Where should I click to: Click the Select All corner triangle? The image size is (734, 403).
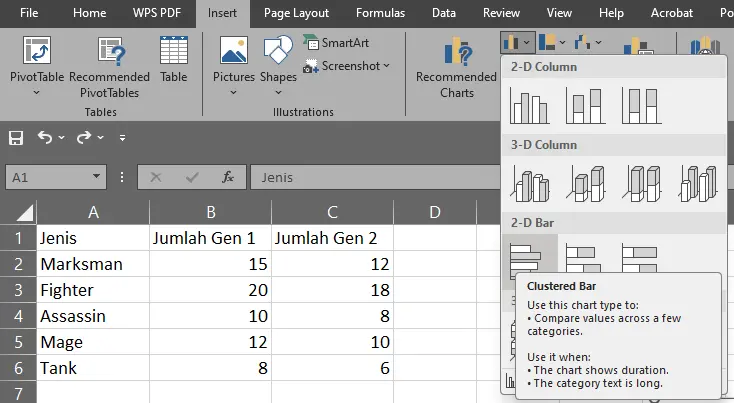click(x=24, y=213)
